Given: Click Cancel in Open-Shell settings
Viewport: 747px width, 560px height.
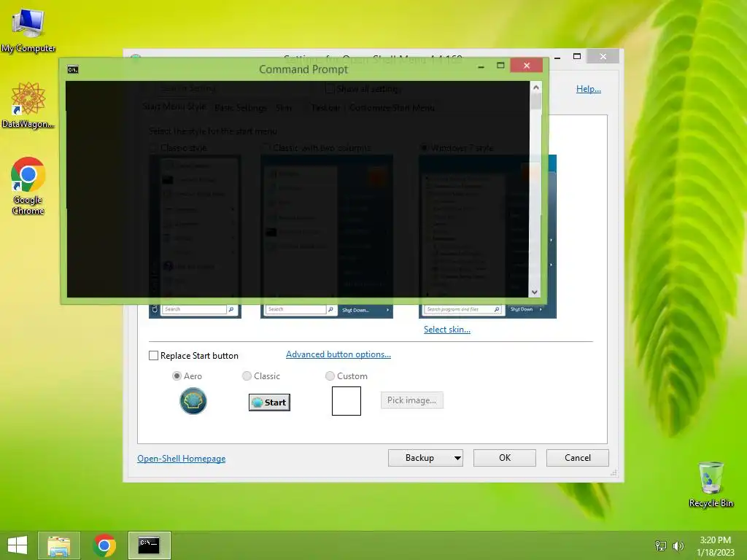Looking at the screenshot, I should click(x=578, y=458).
